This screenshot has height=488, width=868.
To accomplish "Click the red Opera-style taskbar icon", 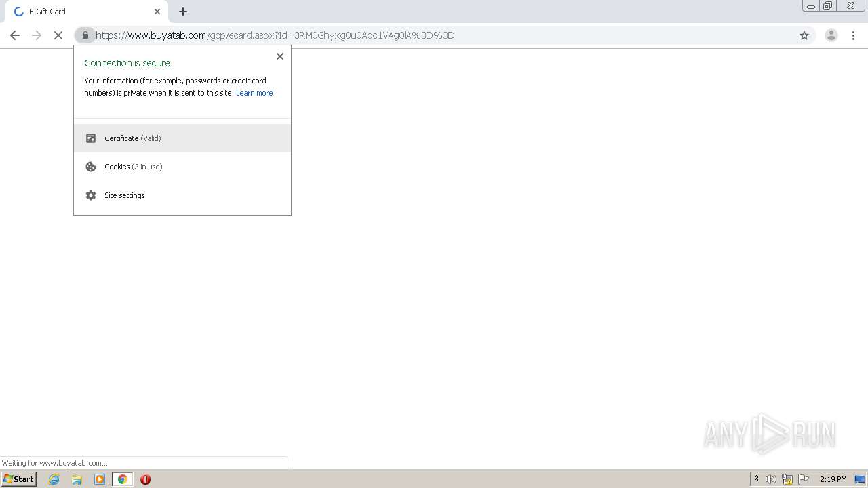I will click(145, 479).
